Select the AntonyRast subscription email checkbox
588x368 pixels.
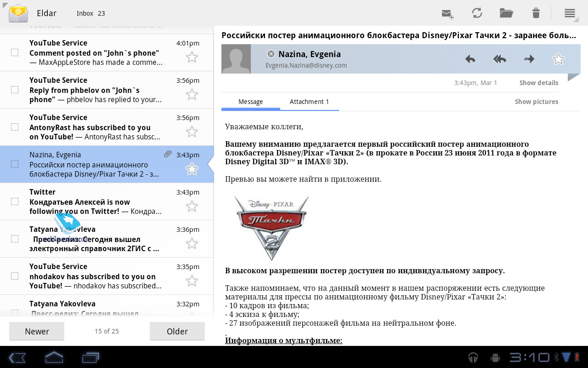tap(15, 127)
